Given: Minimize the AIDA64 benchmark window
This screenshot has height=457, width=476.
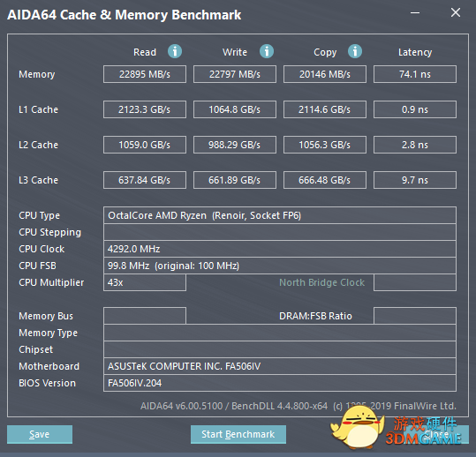Looking at the screenshot, I should [x=415, y=12].
